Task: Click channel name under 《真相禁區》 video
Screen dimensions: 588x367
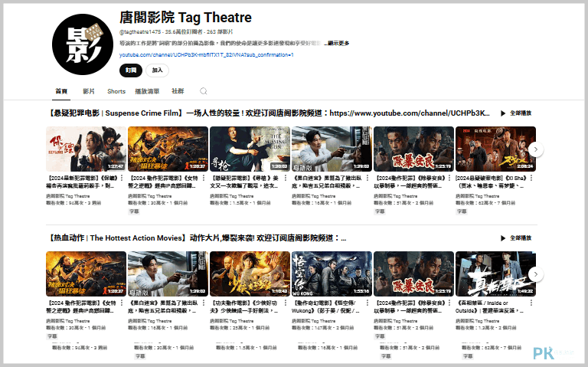Action: pos(478,321)
